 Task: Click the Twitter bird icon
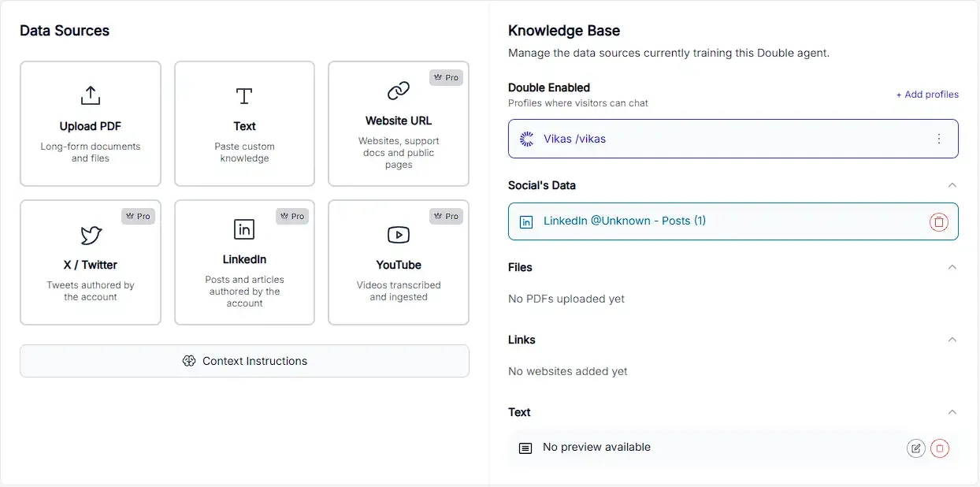(91, 235)
